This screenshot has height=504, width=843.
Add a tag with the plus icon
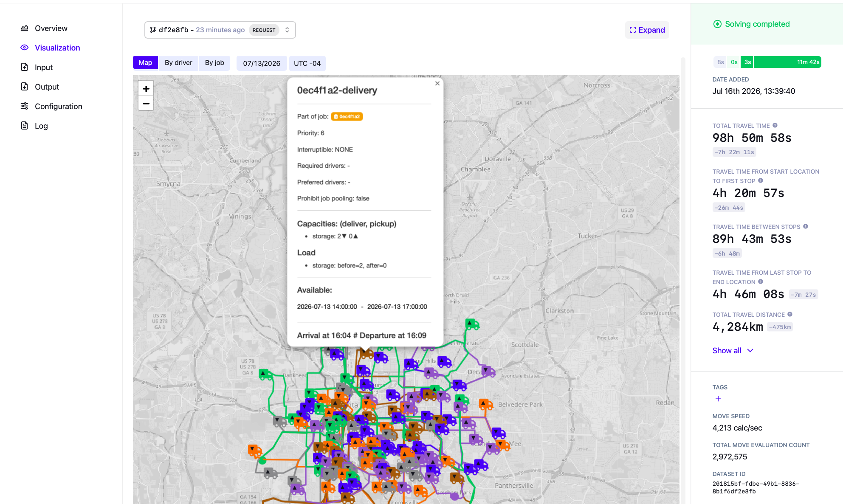(718, 399)
